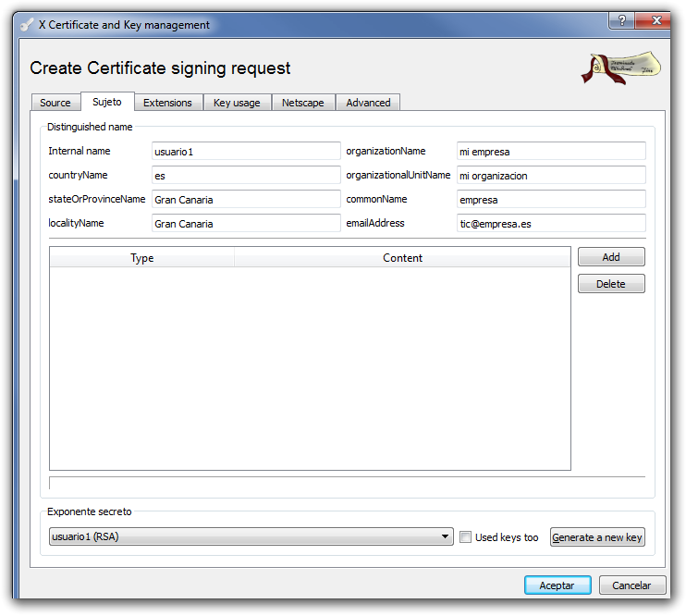Expand the usuario1 (RSA) key dropdown

(447, 537)
